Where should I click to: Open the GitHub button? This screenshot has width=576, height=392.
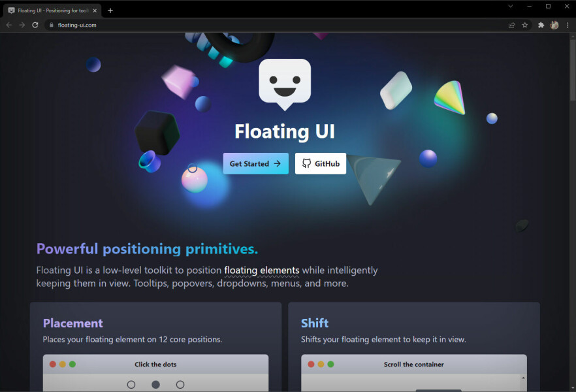pyautogui.click(x=320, y=163)
